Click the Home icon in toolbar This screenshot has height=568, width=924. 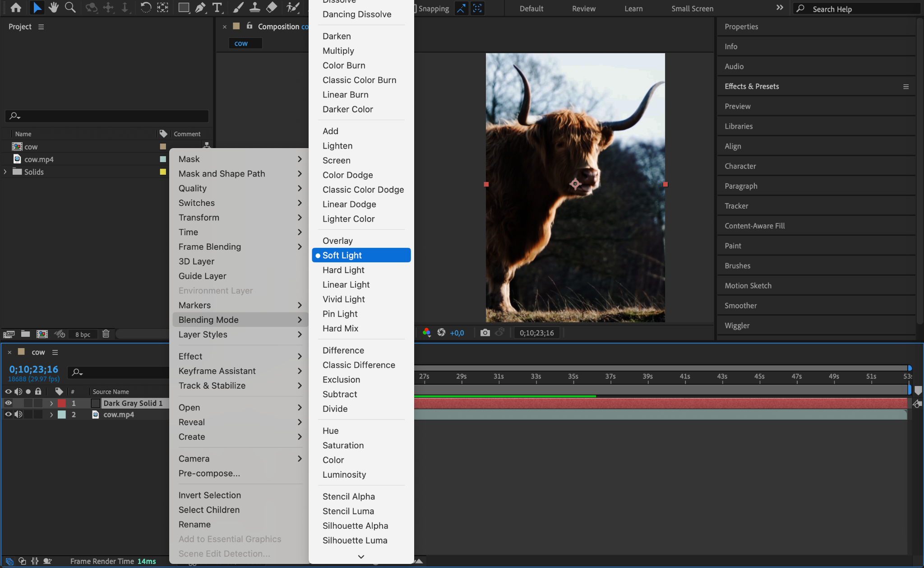(16, 8)
